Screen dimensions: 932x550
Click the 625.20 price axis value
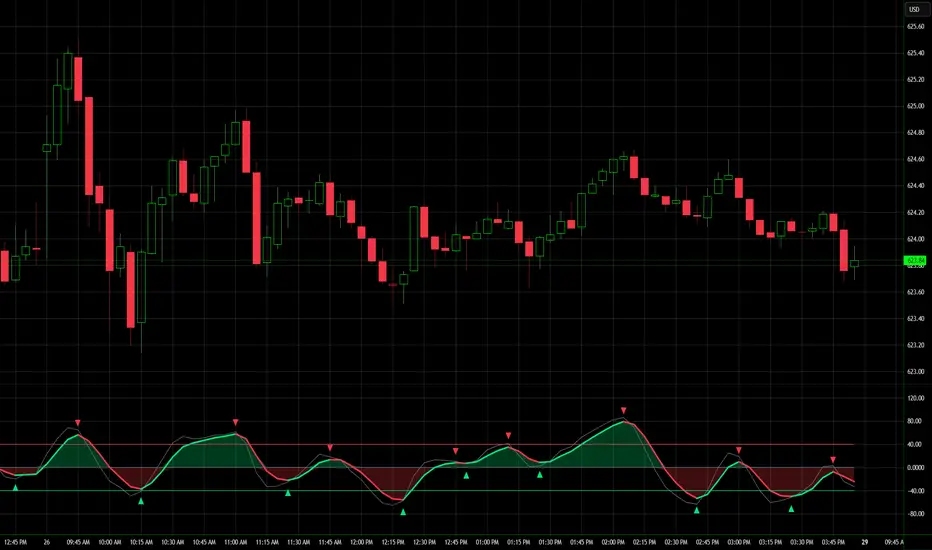[915, 80]
